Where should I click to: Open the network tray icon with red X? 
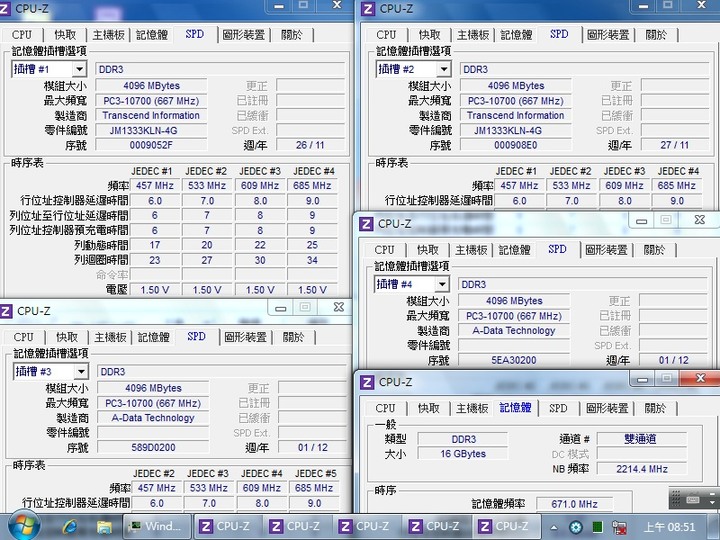pos(619,527)
